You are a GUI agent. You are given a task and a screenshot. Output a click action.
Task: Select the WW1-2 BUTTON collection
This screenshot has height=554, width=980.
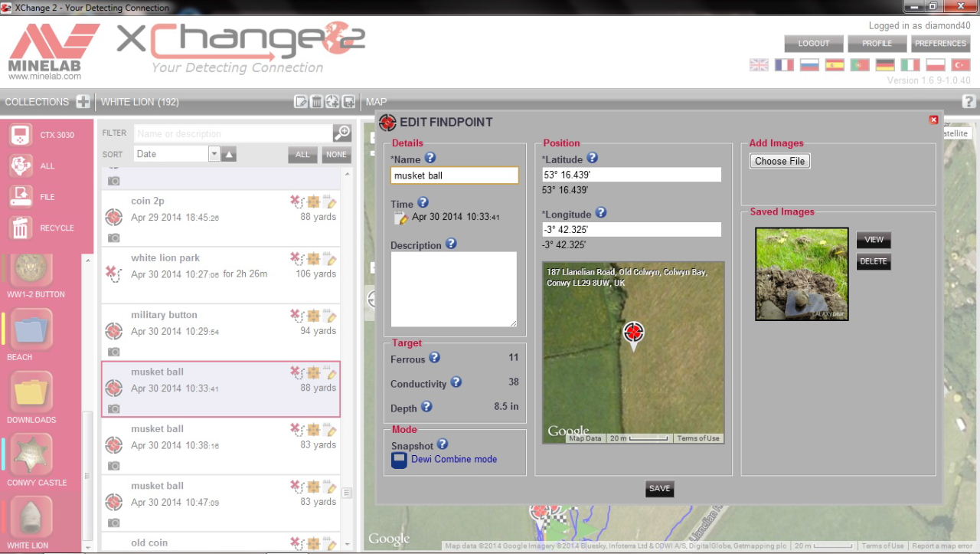click(x=32, y=270)
